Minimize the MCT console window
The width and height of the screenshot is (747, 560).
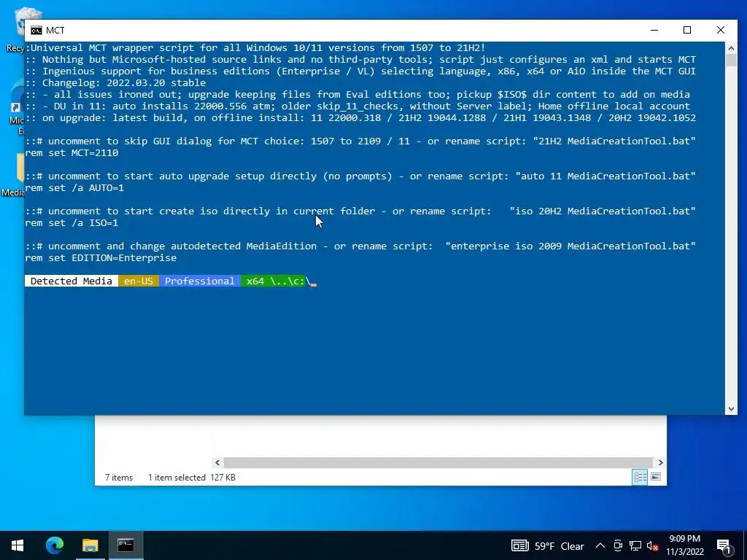coord(654,30)
